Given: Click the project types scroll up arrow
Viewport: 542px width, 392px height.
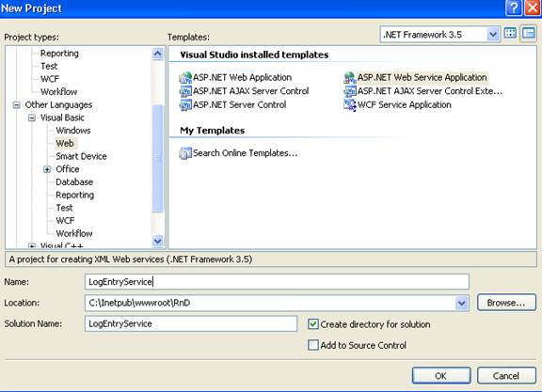Looking at the screenshot, I should pyautogui.click(x=158, y=54).
